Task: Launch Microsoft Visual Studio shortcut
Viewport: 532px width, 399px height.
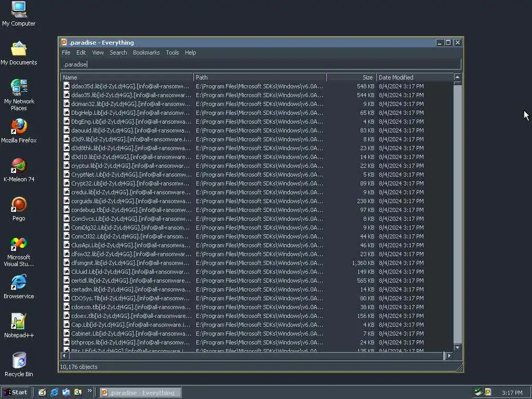Action: [x=19, y=252]
